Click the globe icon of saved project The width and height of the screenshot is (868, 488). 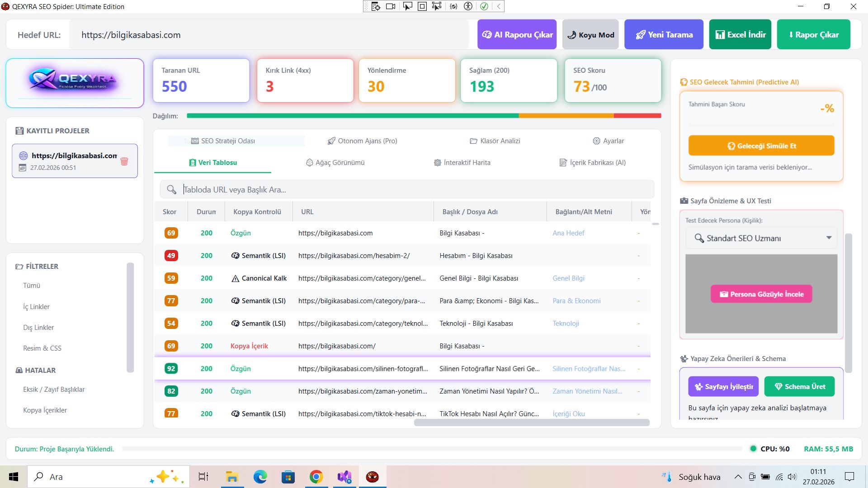coord(23,156)
